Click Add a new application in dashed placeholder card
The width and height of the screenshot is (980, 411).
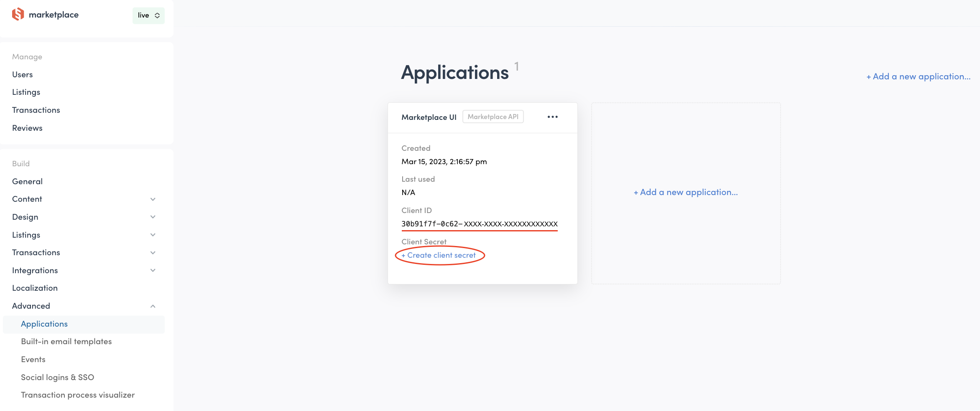[x=686, y=192]
